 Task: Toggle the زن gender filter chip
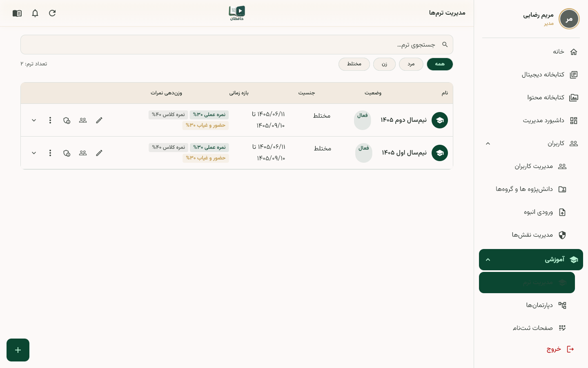(384, 64)
